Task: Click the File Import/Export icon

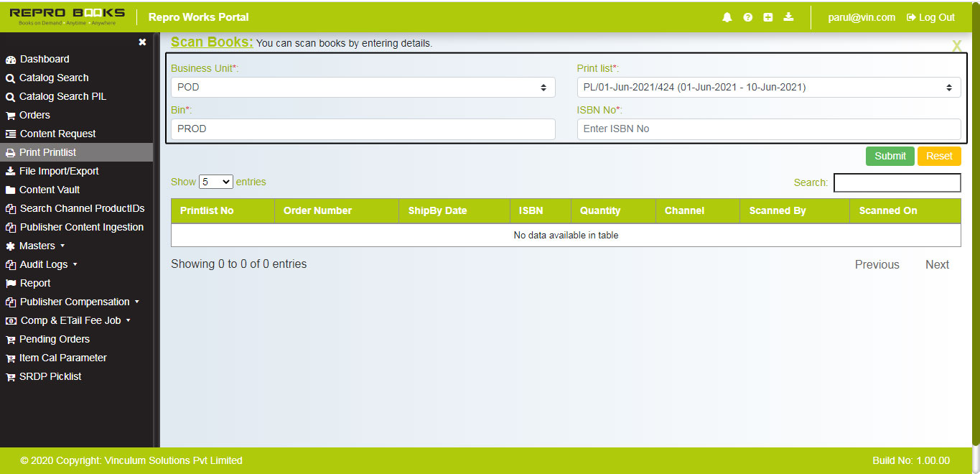Action: coord(9,171)
